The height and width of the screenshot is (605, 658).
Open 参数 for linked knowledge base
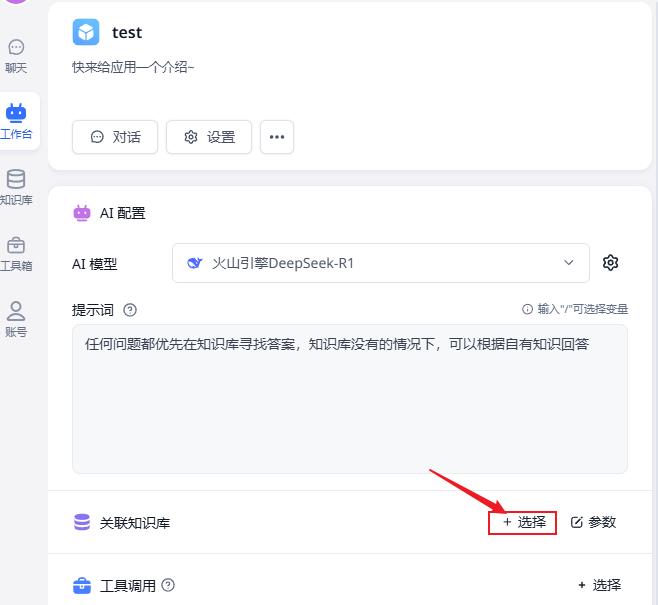593,522
